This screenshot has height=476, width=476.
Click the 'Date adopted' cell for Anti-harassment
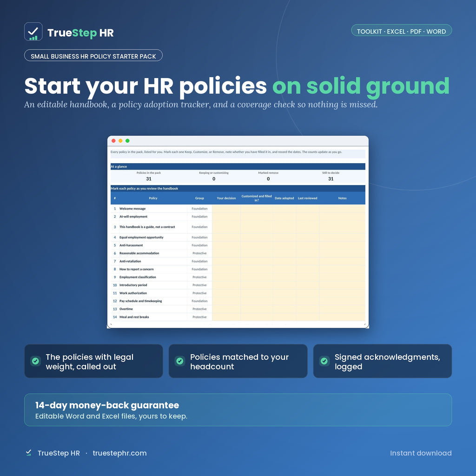coord(284,245)
